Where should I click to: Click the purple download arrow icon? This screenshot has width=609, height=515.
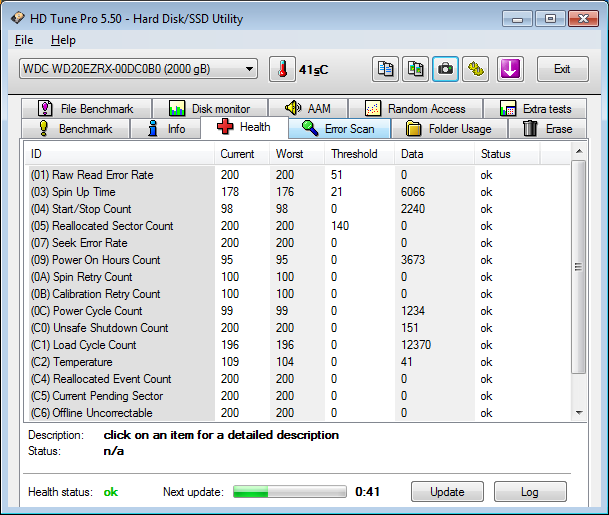pyautogui.click(x=510, y=69)
